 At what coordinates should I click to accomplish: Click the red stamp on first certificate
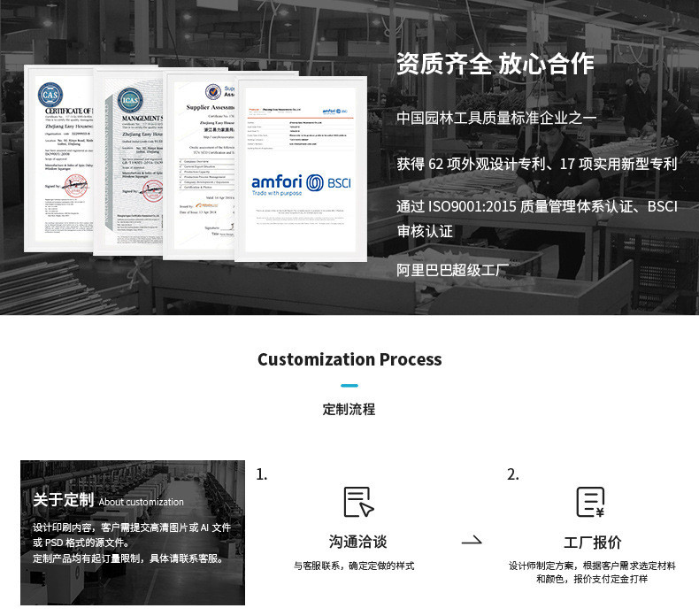point(76,186)
